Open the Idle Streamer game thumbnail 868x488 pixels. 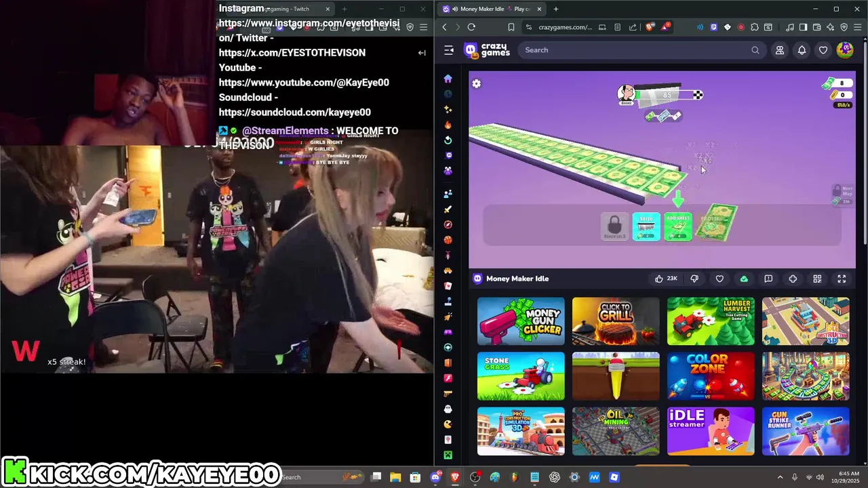pyautogui.click(x=711, y=431)
